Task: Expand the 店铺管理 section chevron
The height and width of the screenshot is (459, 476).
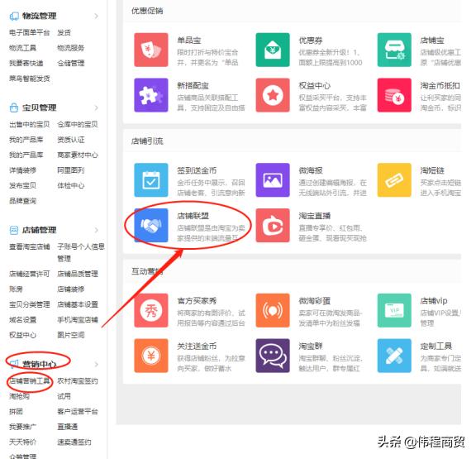Action: coord(96,230)
